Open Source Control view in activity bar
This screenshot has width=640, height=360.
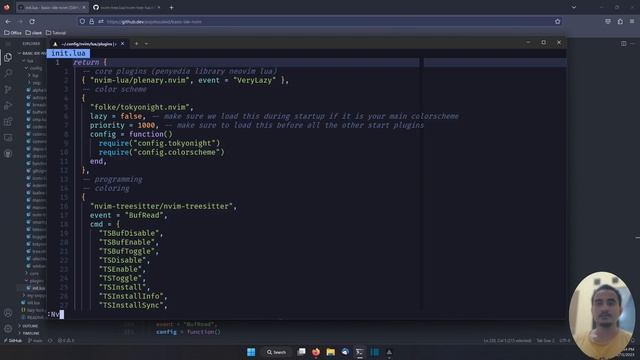click(8, 89)
